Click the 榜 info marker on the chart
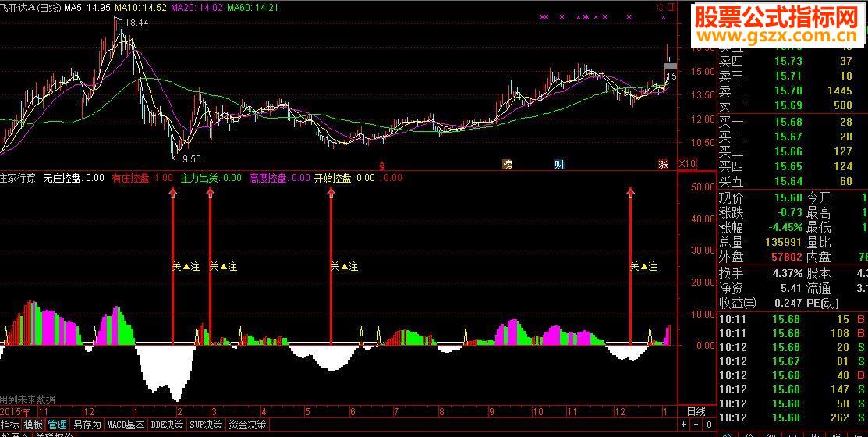 point(507,164)
